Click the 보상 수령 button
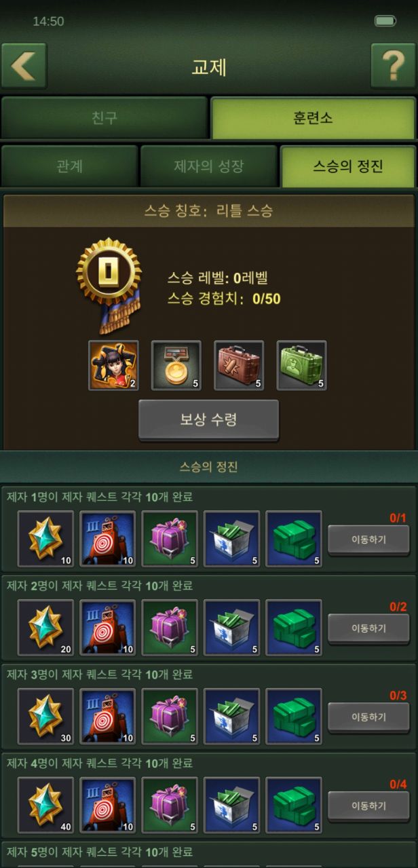This screenshot has height=868, width=418. (x=208, y=419)
